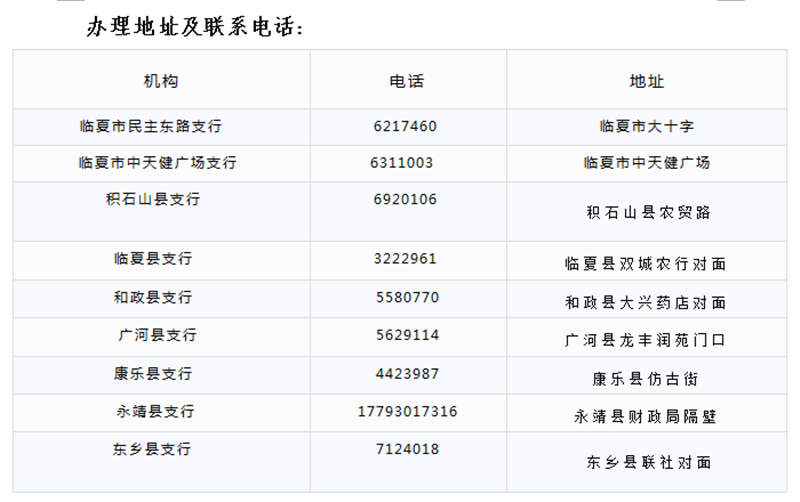Click the address 和政县大兴药店对面
This screenshot has height=502, width=800.
click(x=645, y=303)
